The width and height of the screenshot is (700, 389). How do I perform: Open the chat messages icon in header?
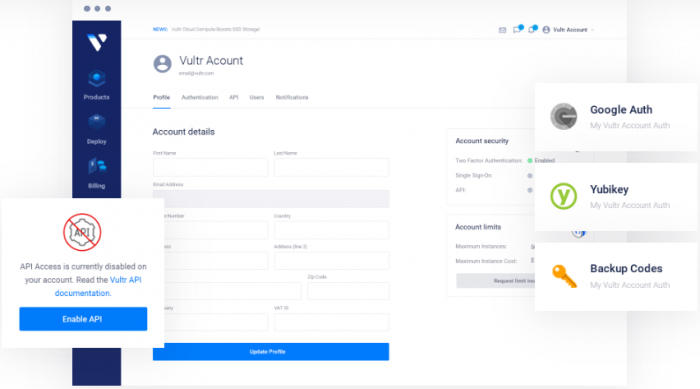[x=517, y=29]
